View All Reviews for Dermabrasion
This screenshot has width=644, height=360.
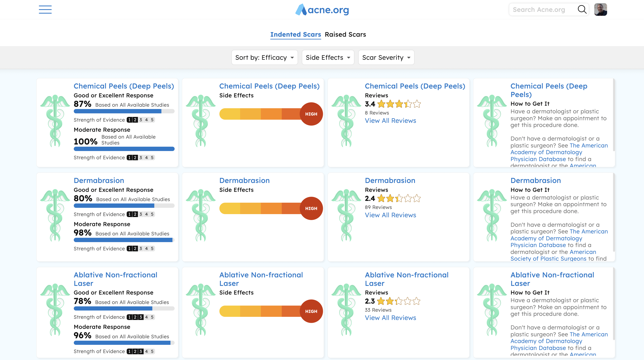pyautogui.click(x=390, y=215)
